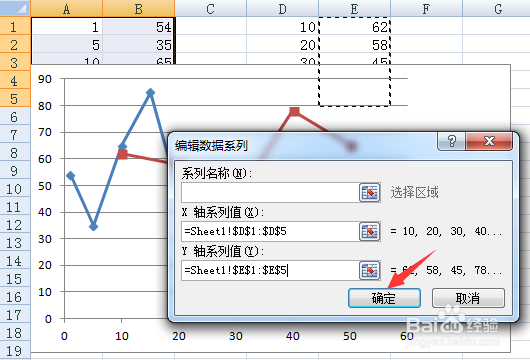Viewport: 530px width, 360px height.
Task: Select row 2 header
Action: coord(15,44)
